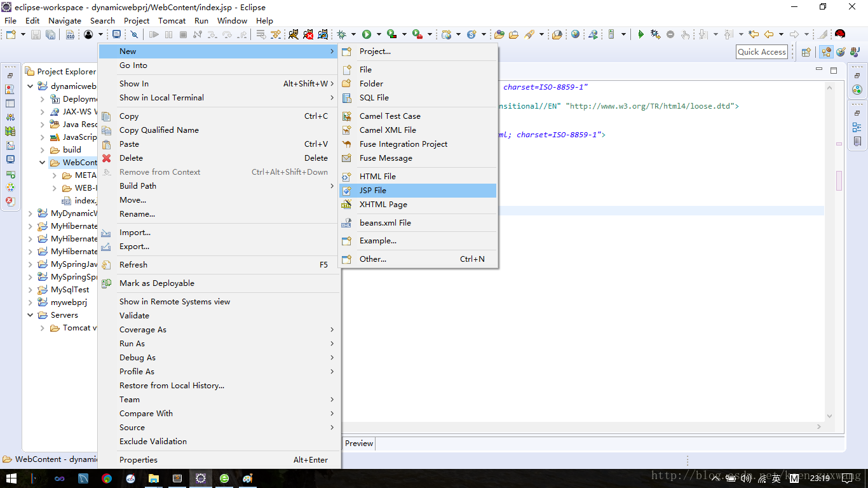Click Mark as Deployable menu entry

pos(220,283)
